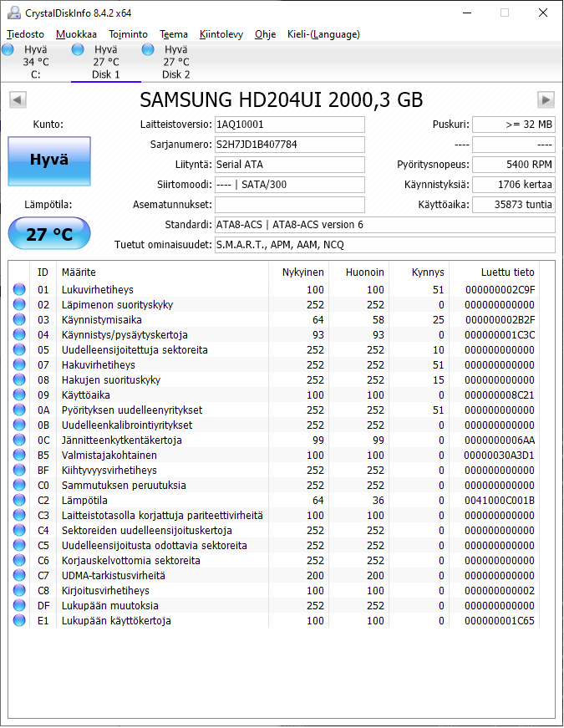The height and width of the screenshot is (728, 564).
Task: Click status icon for C2 Lämpötila row
Action: [19, 501]
